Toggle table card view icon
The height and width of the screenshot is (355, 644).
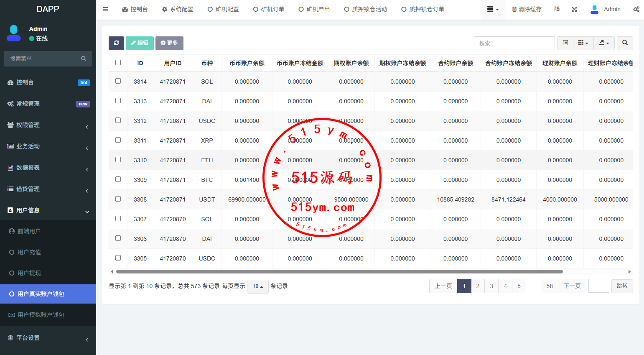point(565,43)
